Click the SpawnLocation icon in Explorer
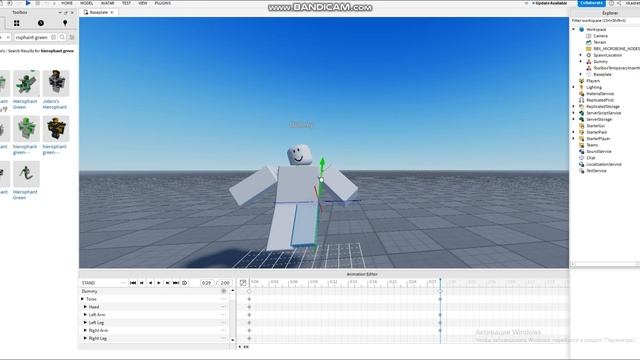 coord(589,55)
